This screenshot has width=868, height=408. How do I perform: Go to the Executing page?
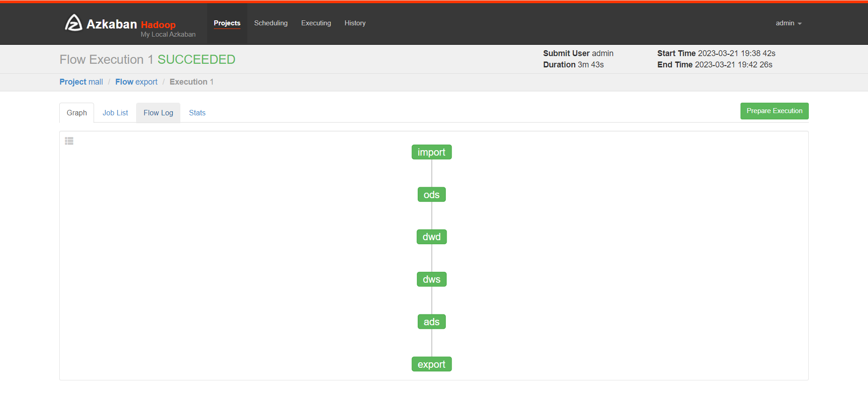pyautogui.click(x=316, y=23)
